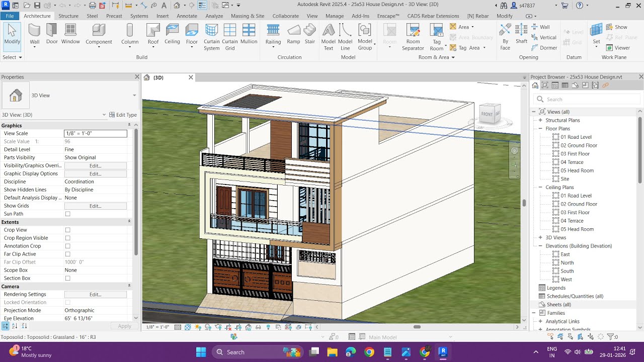644x362 pixels.
Task: Choose the By Face opening tool
Action: tap(506, 37)
